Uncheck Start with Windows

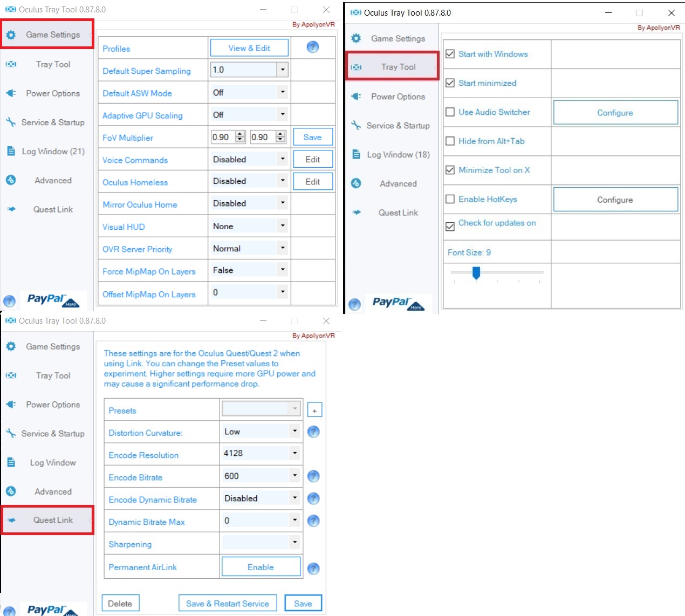[x=450, y=54]
